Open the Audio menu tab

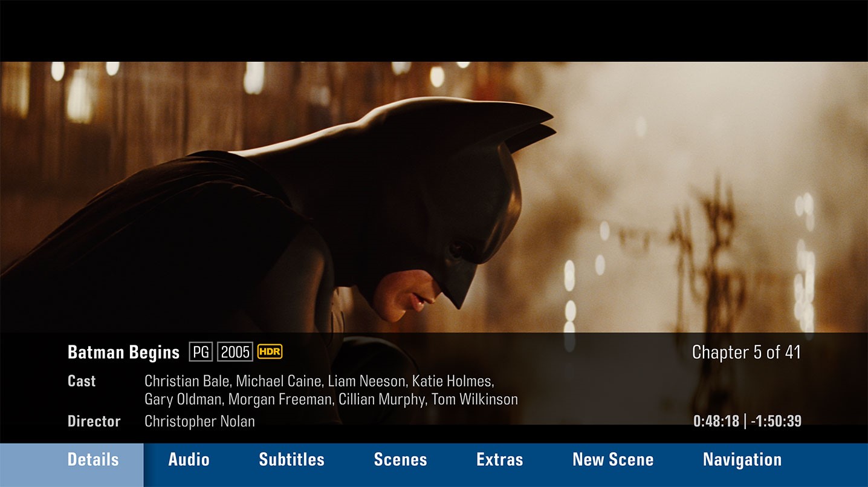189,460
